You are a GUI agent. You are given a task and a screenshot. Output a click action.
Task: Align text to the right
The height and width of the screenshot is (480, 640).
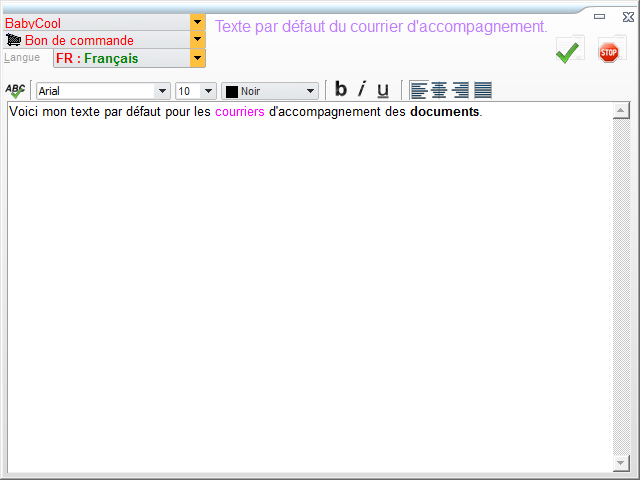[460, 91]
